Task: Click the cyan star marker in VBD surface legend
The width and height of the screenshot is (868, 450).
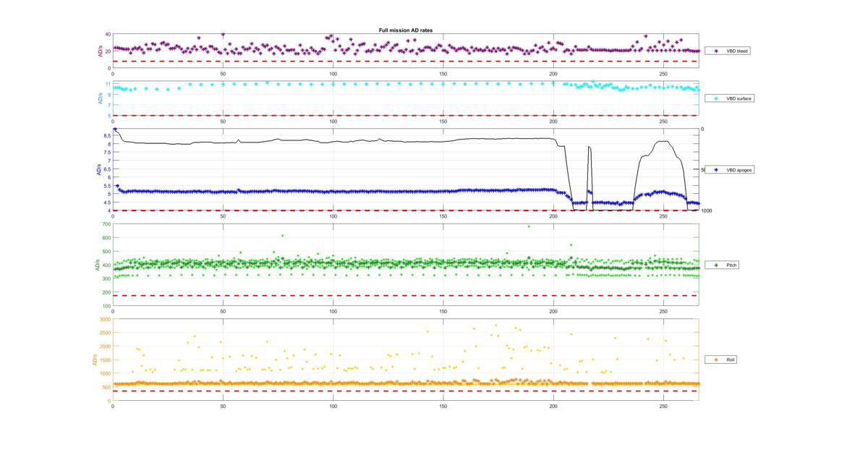Action: tap(716, 98)
